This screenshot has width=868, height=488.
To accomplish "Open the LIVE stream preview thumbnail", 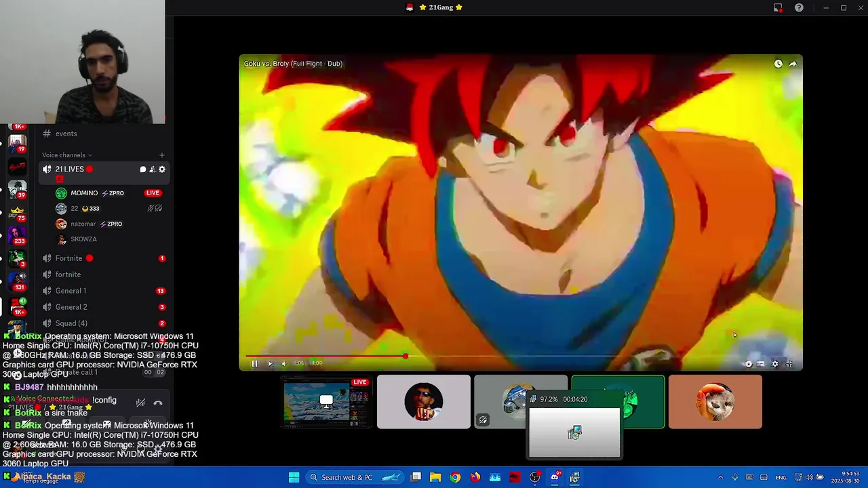I will tap(327, 402).
